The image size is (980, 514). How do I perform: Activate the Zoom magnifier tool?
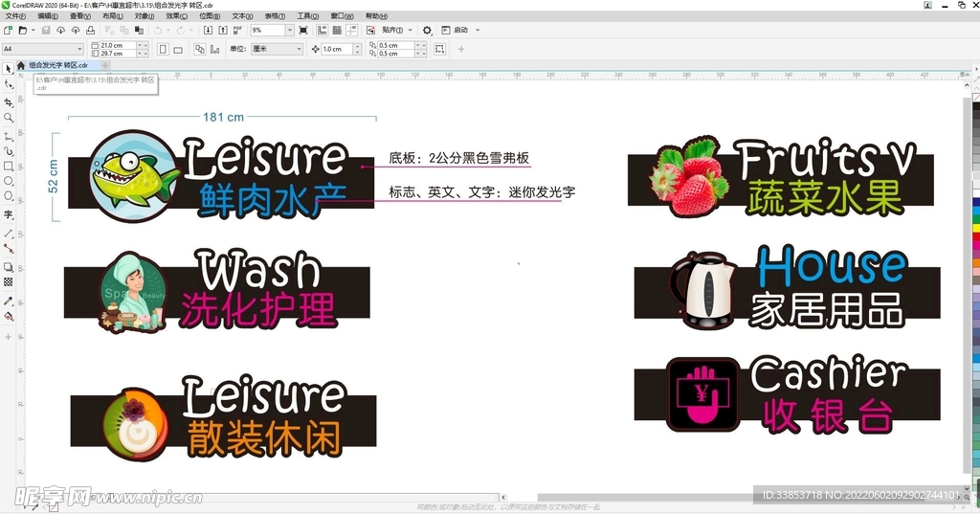pos(9,118)
